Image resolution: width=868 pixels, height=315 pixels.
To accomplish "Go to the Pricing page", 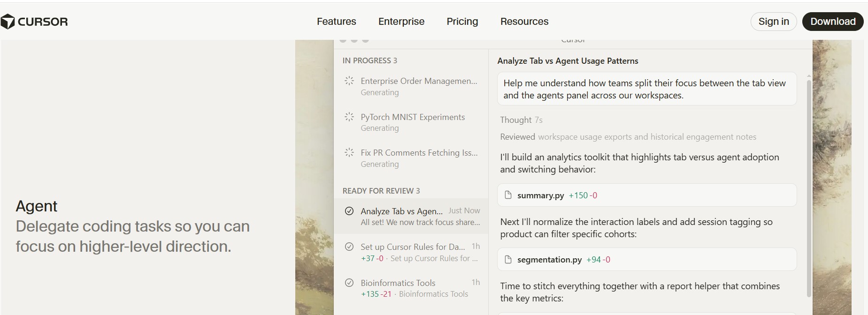I will pyautogui.click(x=462, y=22).
